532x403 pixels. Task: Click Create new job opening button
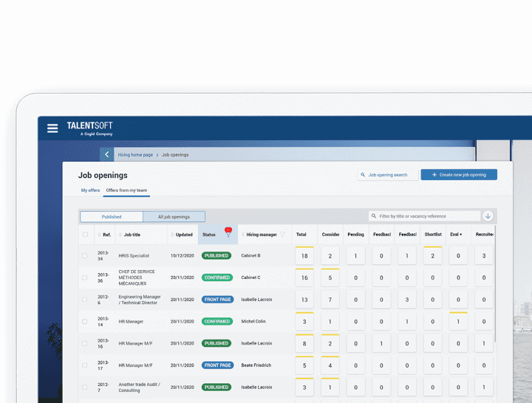point(459,175)
